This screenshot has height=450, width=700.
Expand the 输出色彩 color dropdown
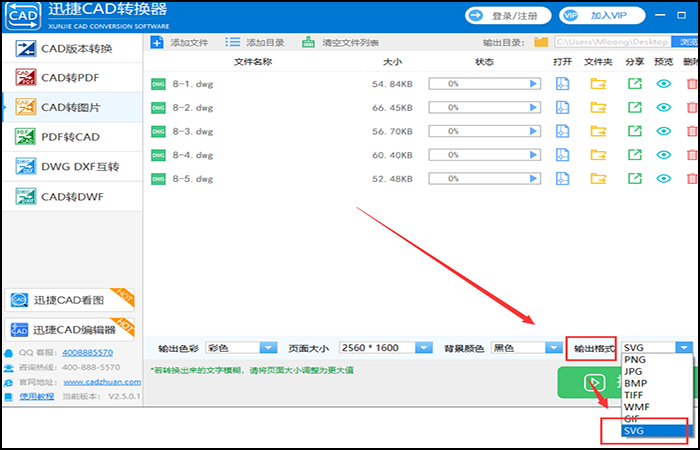click(268, 348)
